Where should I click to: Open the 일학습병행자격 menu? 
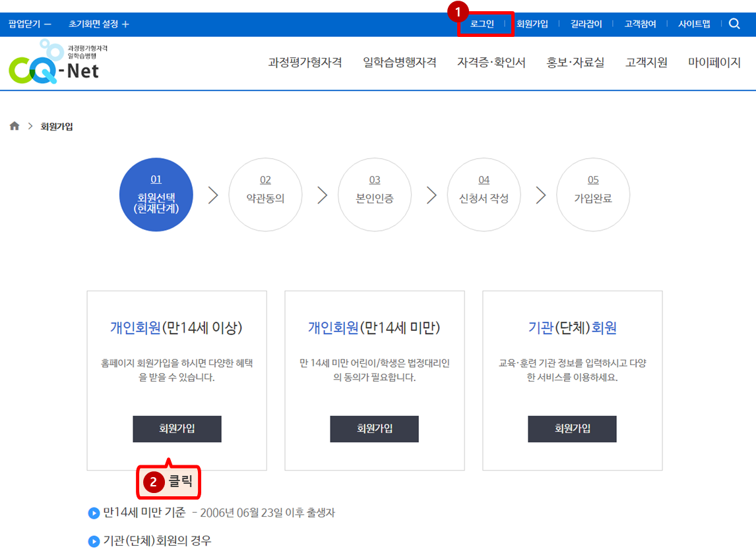point(400,62)
